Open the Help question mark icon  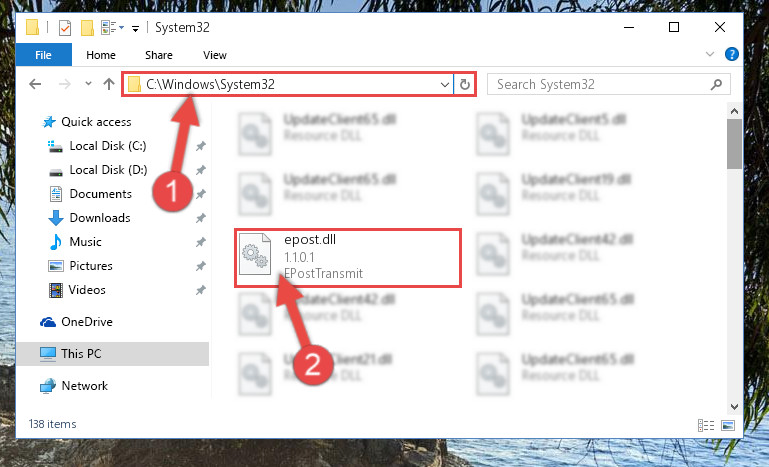[731, 54]
